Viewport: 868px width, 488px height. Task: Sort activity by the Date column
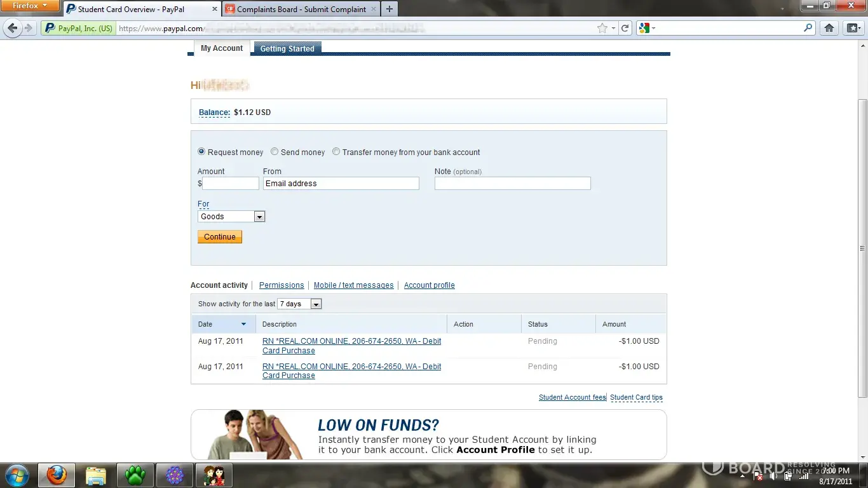tap(224, 324)
